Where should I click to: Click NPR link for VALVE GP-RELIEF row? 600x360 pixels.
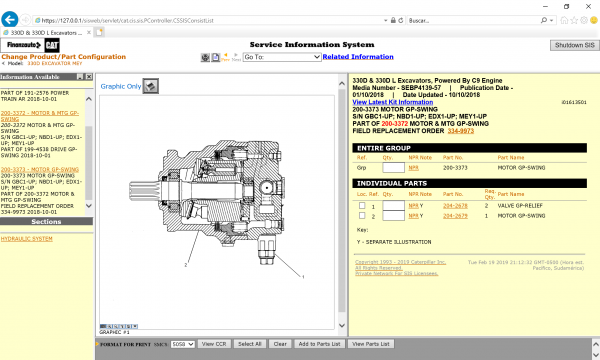413,206
